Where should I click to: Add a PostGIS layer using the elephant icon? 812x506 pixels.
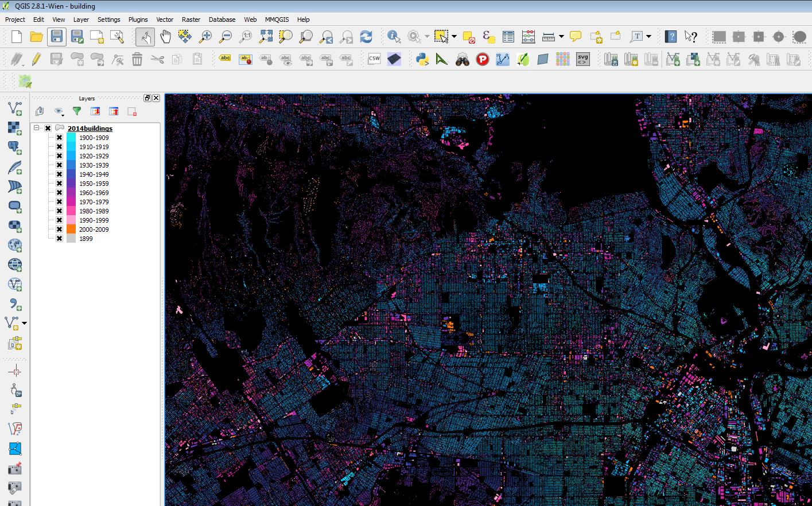(x=15, y=147)
